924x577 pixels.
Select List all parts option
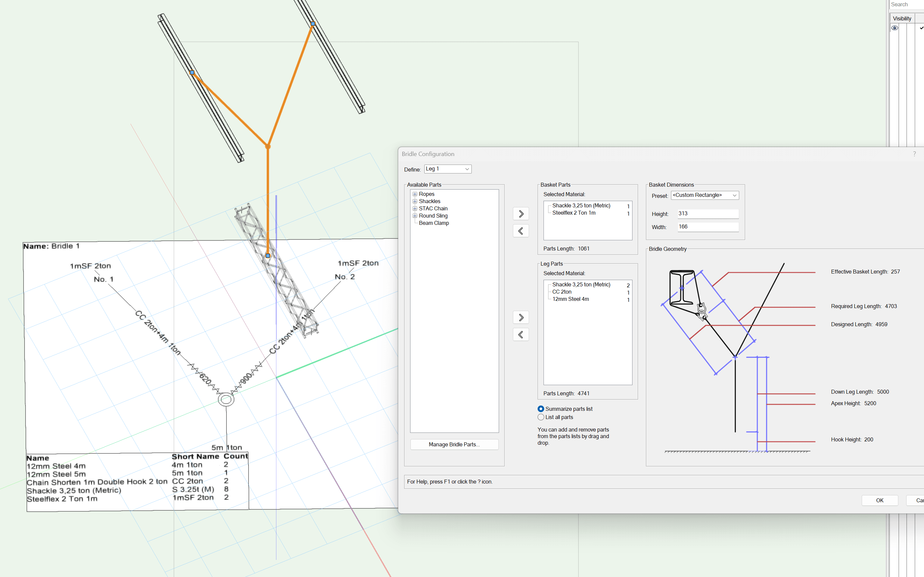[x=541, y=417]
